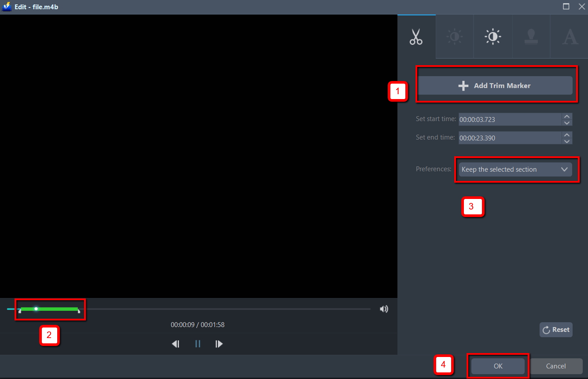
Task: Open the Effects brightness tab
Action: tap(454, 37)
